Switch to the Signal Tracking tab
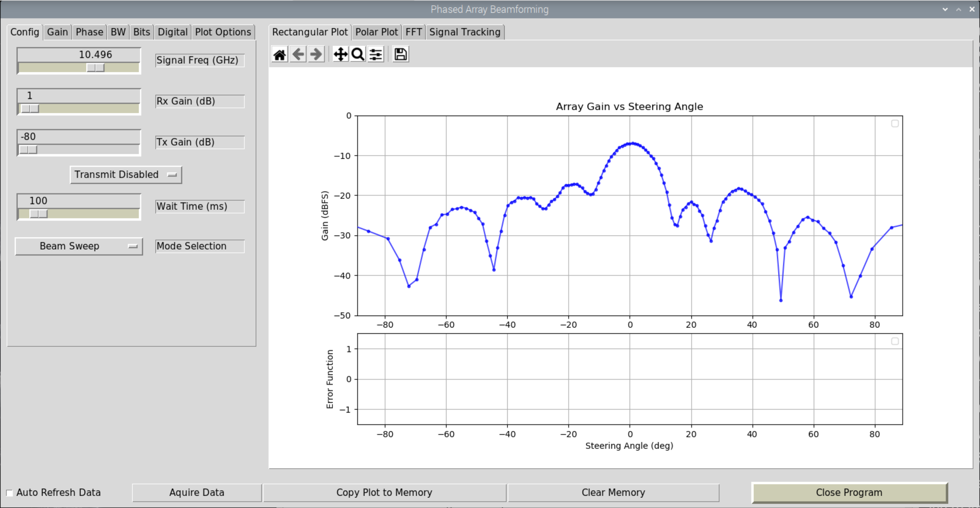 tap(464, 32)
